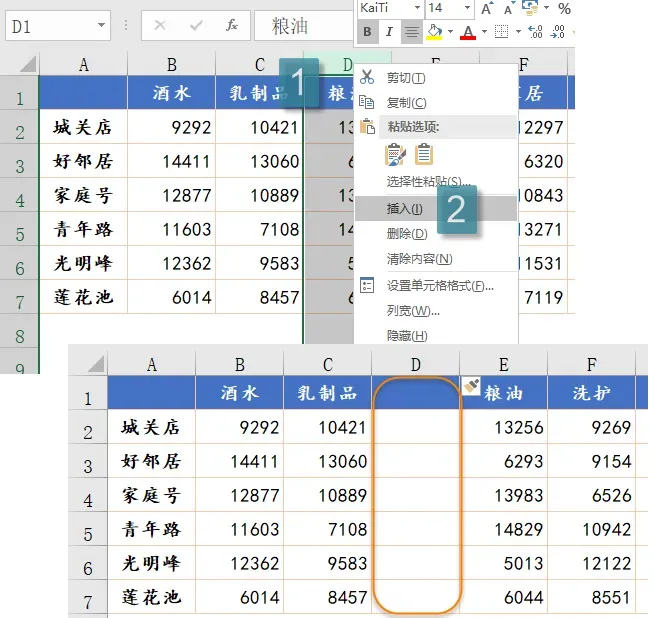654x618 pixels.
Task: Click the Borders icon in mini toolbar
Action: click(x=501, y=32)
